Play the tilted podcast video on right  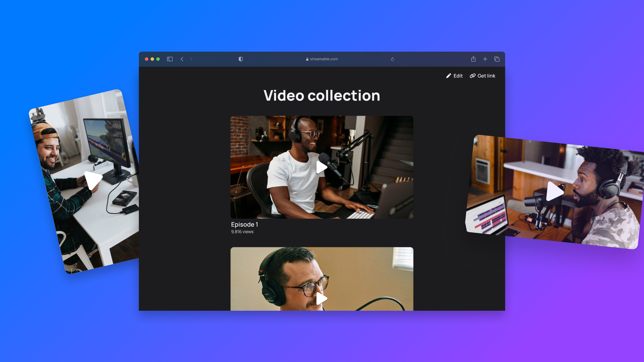[554, 191]
